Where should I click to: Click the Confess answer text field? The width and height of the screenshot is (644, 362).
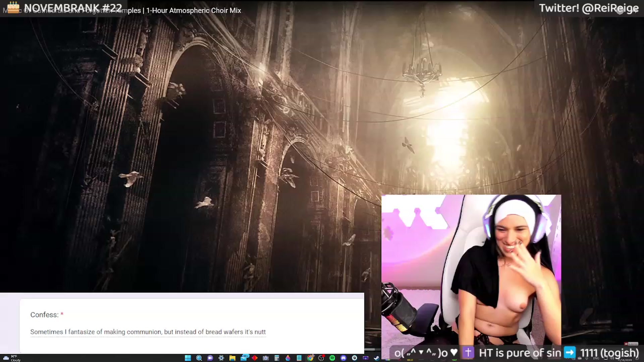coord(148,332)
